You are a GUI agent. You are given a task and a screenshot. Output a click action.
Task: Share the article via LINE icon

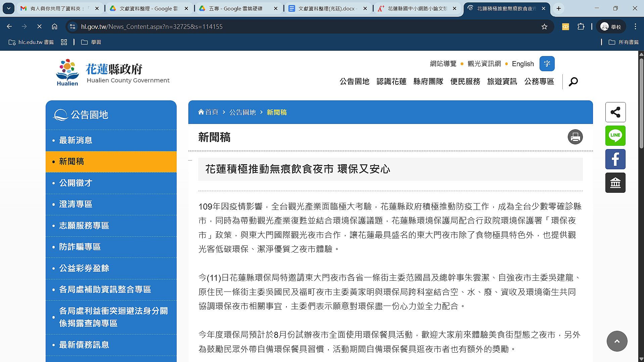click(615, 136)
